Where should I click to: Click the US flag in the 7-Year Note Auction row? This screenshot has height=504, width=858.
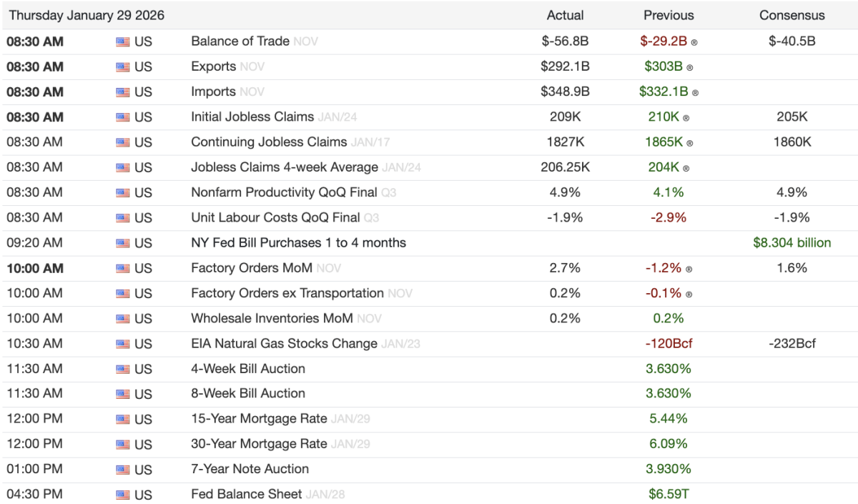123,470
